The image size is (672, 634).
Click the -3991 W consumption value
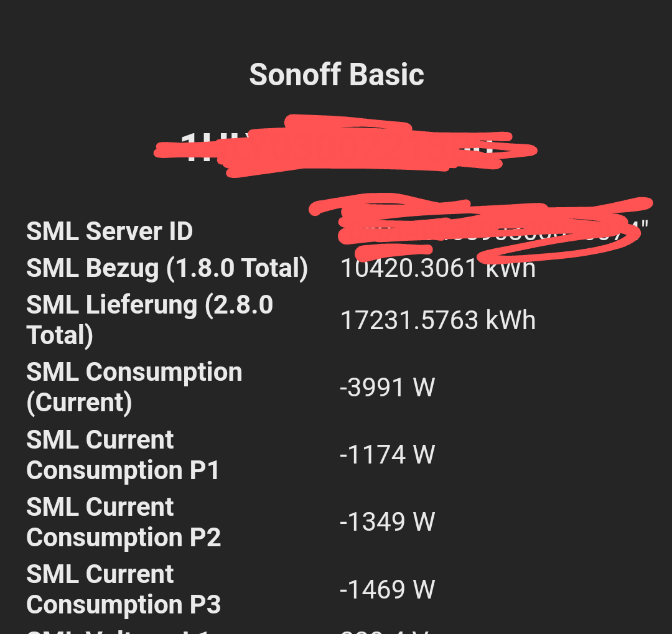tap(387, 388)
